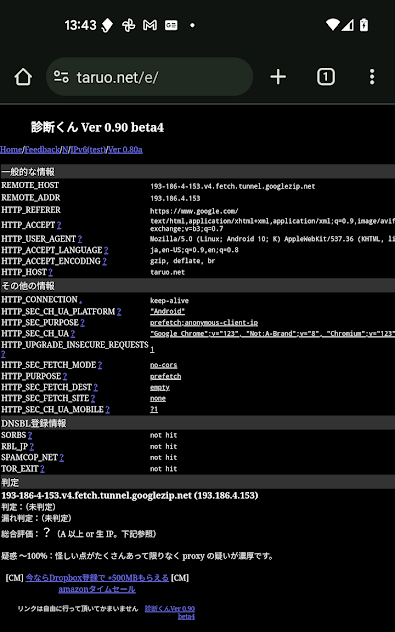Open the Dropbox +500MB promotion link
395x632 pixels.
97,578
